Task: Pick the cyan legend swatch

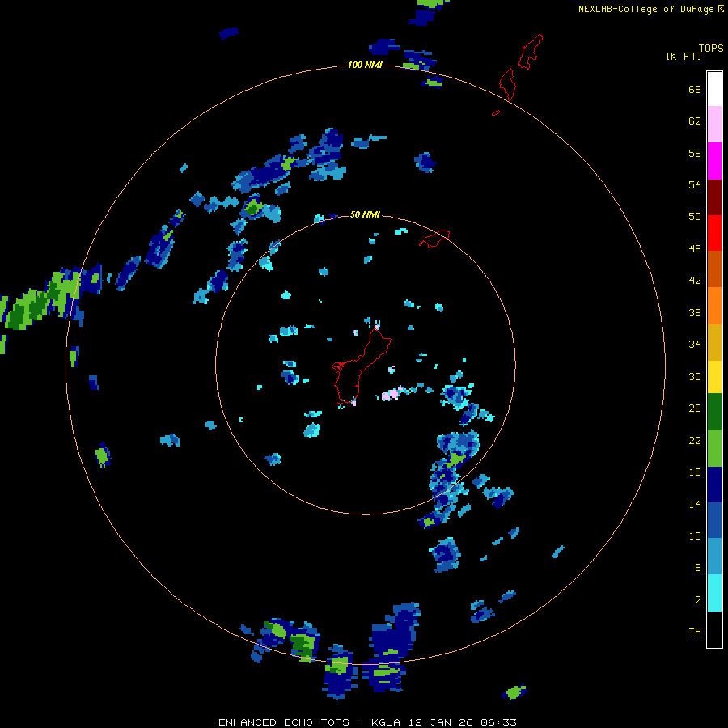Action: pos(714,593)
